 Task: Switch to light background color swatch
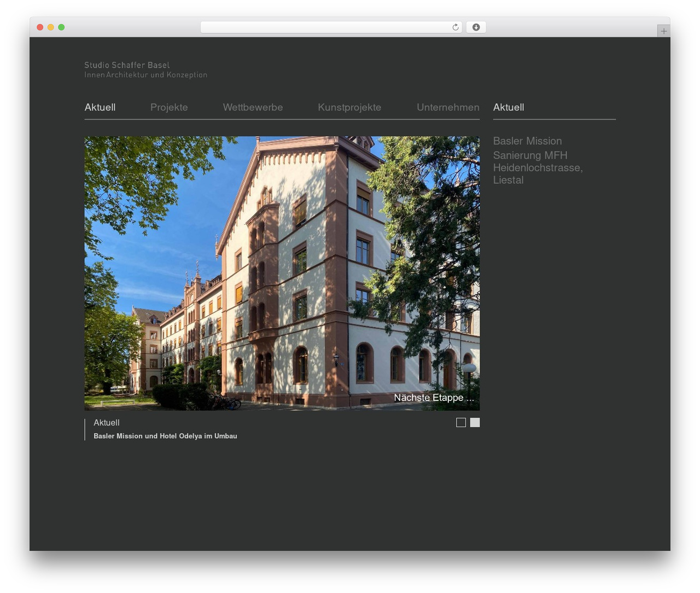(x=475, y=422)
